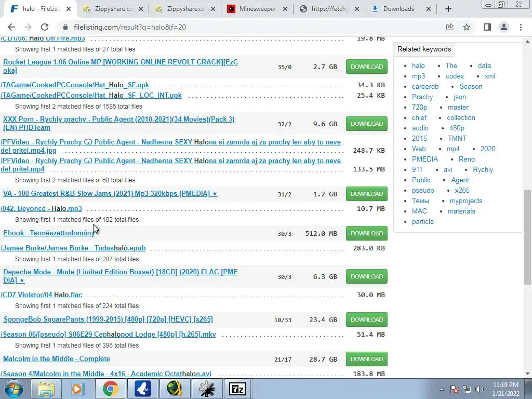The image size is (532, 399).
Task: Download the Malcolm in the Middle torrent
Action: tap(367, 359)
